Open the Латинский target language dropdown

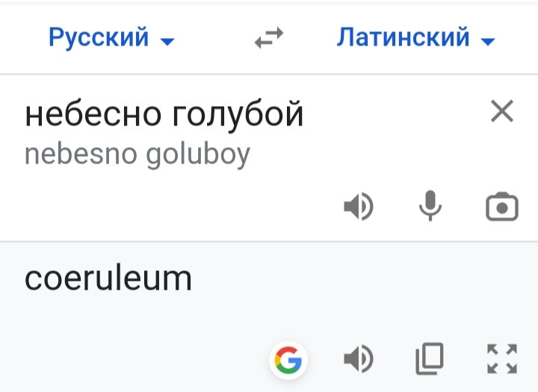416,37
